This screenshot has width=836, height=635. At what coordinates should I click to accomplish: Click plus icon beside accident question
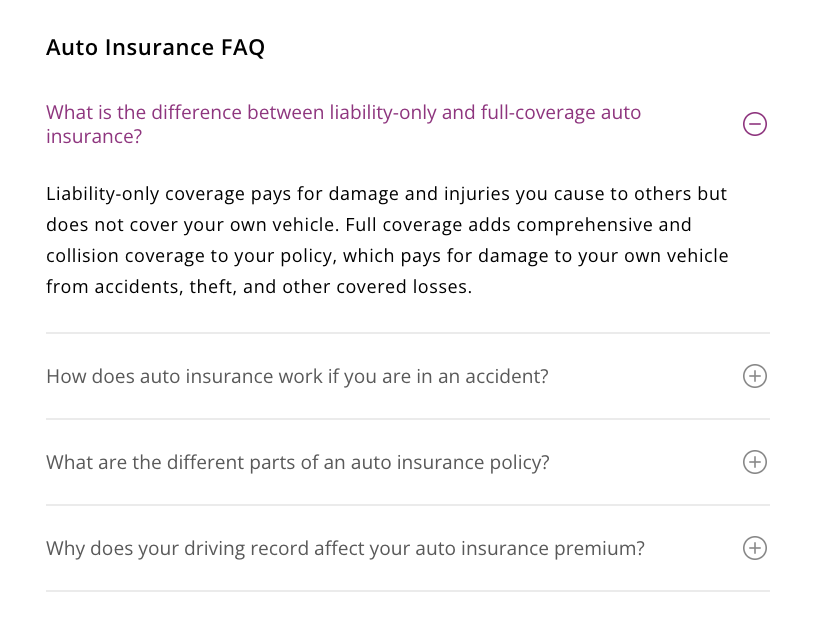[755, 376]
